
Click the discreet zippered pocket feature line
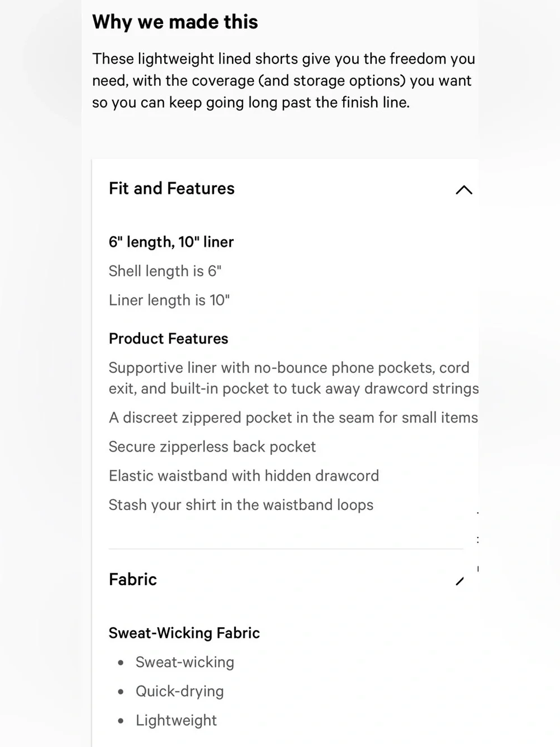coord(293,417)
